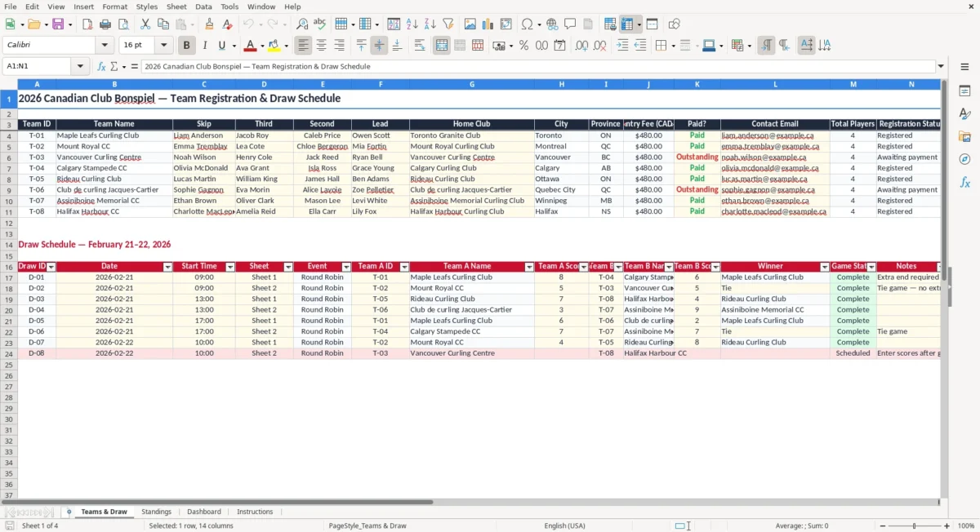Click the Format as Percent icon

coord(523,46)
